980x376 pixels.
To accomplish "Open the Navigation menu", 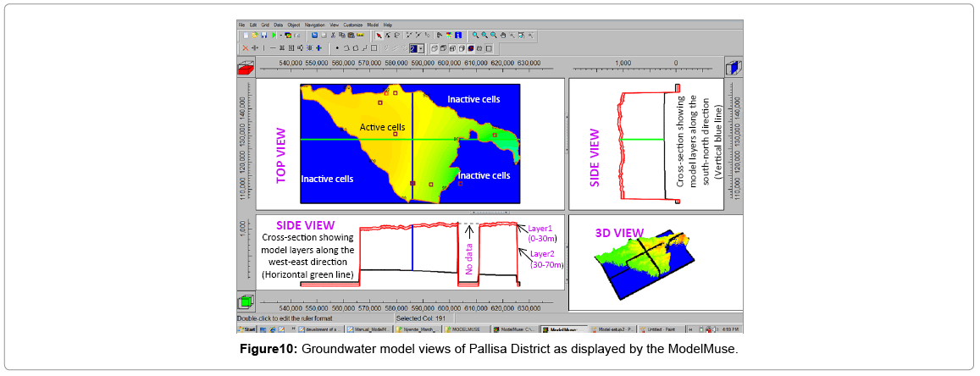I will pos(315,25).
